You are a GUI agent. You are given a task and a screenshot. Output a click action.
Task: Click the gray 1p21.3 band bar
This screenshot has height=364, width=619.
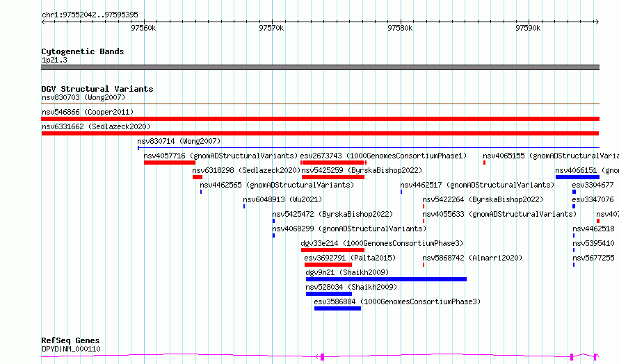[320, 67]
